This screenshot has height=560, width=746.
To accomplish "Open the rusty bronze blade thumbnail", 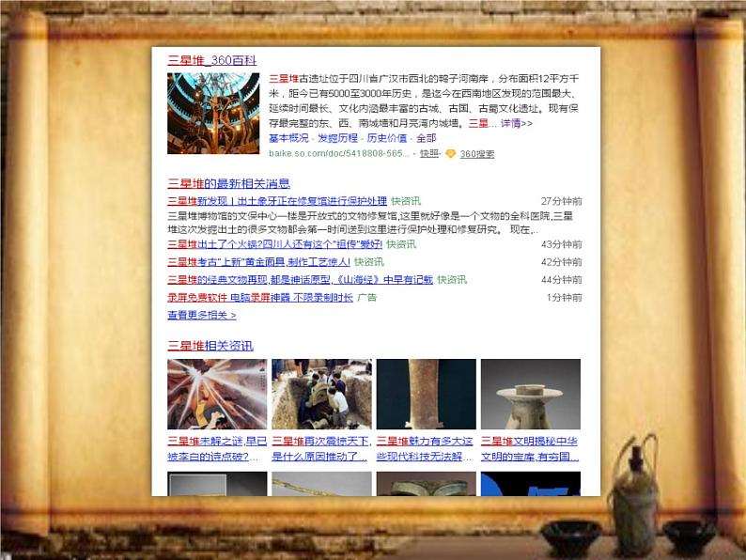I will pos(427,395).
